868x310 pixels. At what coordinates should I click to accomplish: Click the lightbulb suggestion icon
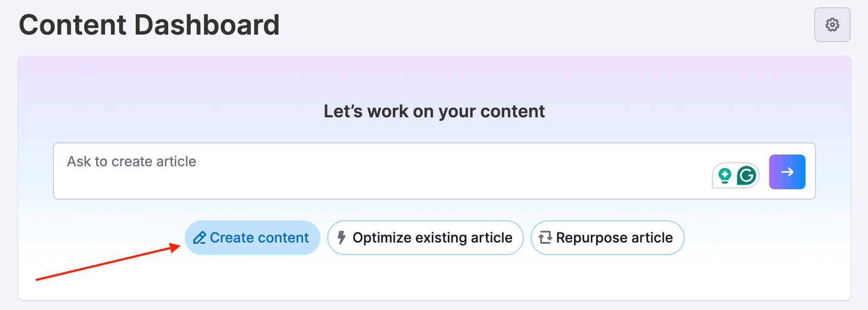click(x=725, y=175)
